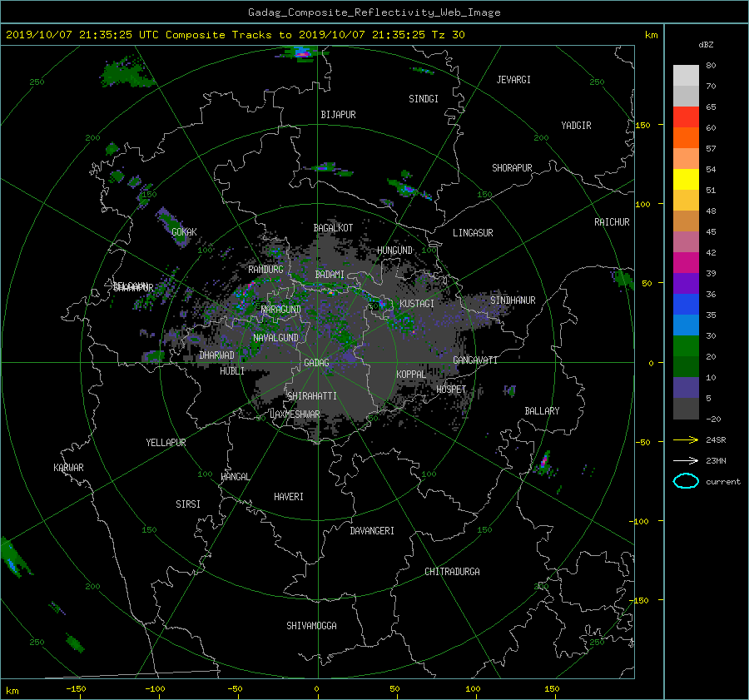The width and height of the screenshot is (749, 700).
Task: Click the HAVERI city label
Action: coord(289,497)
